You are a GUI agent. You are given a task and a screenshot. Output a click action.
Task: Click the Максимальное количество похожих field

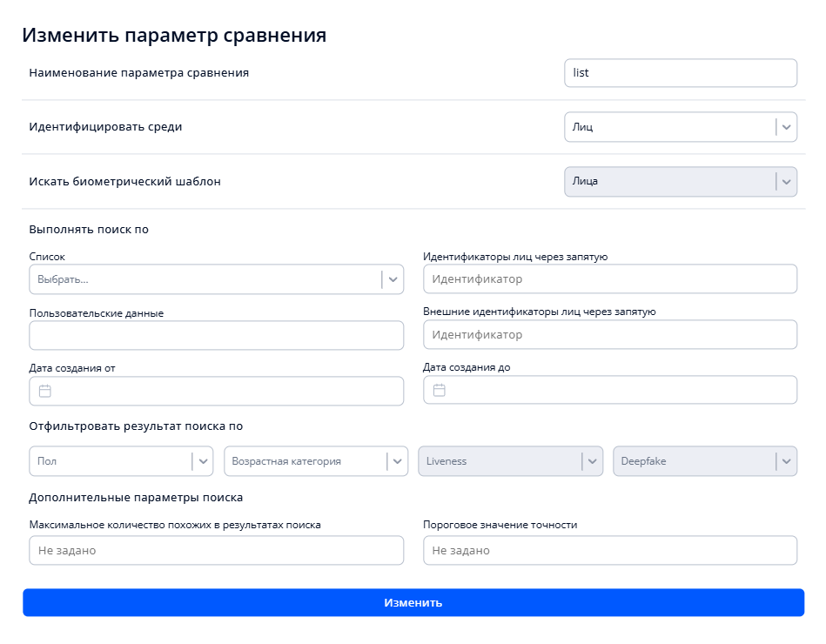pos(216,550)
